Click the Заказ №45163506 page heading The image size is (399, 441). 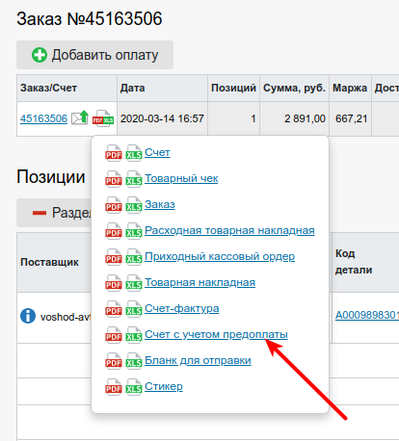pyautogui.click(x=89, y=19)
